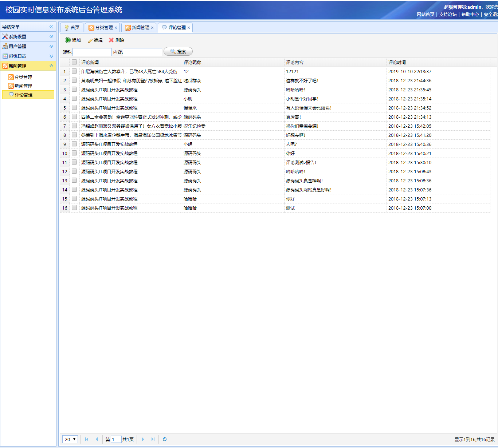The height and width of the screenshot is (448, 498).
Task: Check the checkbox for row 2
Action: 74,80
